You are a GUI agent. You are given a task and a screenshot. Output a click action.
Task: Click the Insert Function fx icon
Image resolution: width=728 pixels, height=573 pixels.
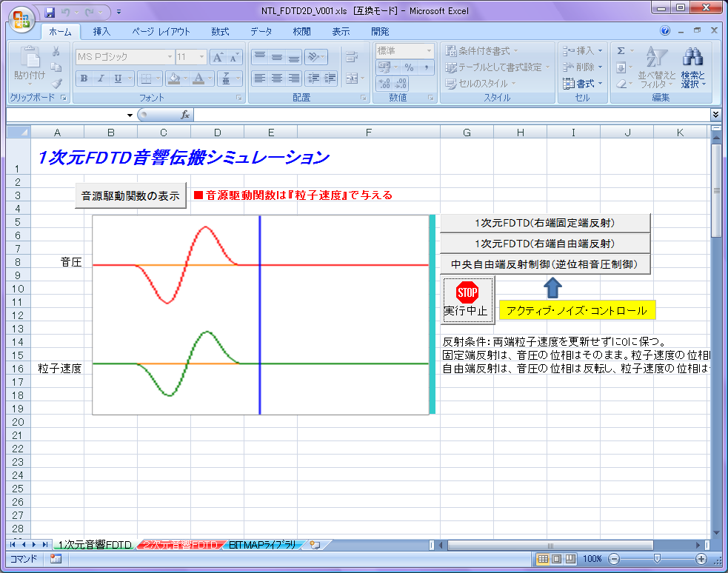(x=185, y=115)
